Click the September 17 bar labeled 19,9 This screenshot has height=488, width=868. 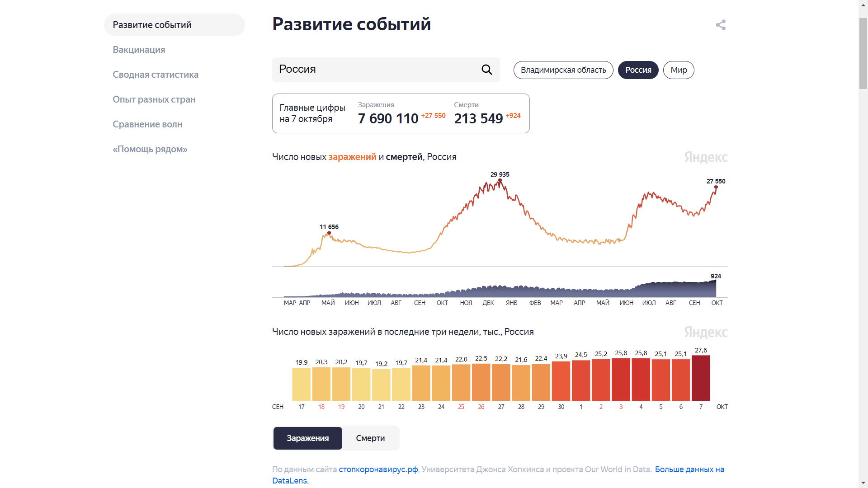coord(301,385)
